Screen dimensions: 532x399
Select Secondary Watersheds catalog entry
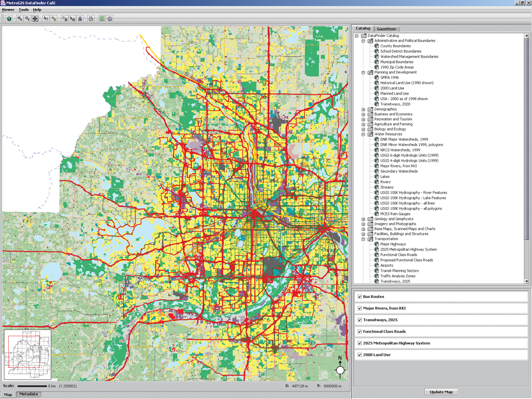point(399,171)
